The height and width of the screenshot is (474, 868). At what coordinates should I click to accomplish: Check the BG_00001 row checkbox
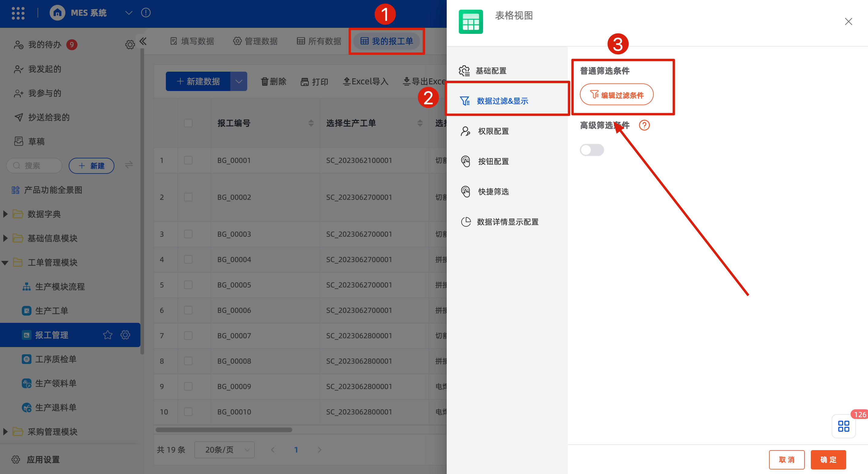[x=188, y=160]
